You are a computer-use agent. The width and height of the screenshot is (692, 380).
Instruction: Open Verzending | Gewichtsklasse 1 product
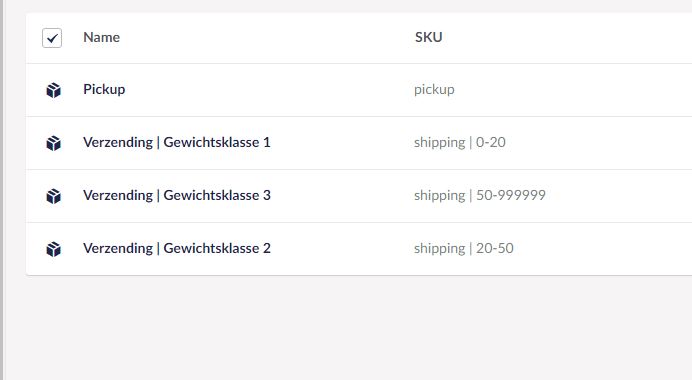177,143
